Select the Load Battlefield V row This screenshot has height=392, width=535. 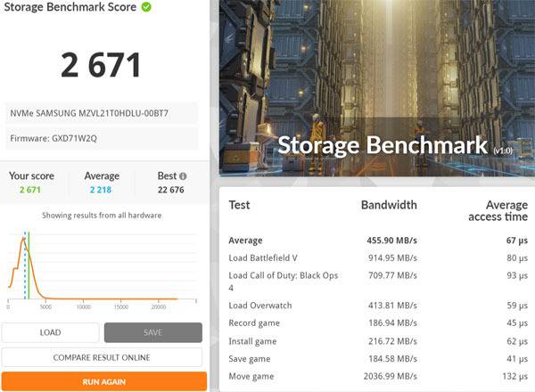pos(374,258)
